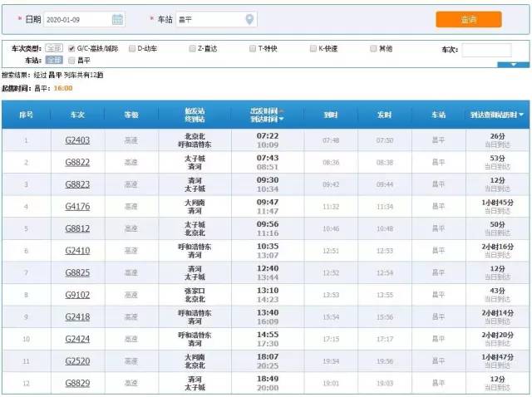532x397 pixels.
Task: Check the D-动车 checkbox
Action: coord(132,48)
